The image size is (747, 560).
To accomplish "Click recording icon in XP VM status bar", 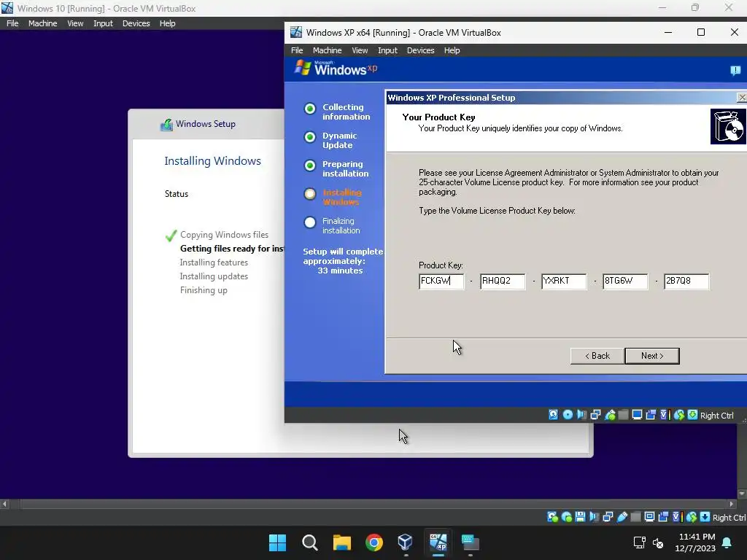I will [651, 415].
